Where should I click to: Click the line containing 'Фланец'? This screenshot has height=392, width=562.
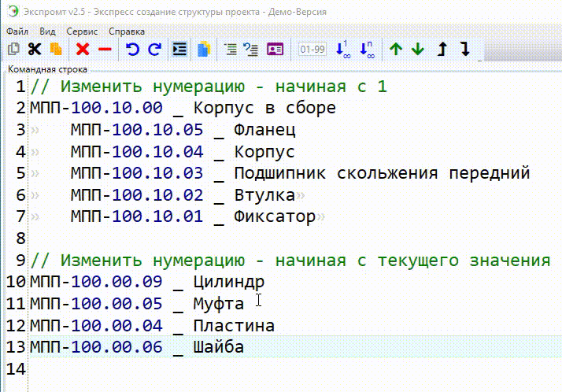(183, 130)
